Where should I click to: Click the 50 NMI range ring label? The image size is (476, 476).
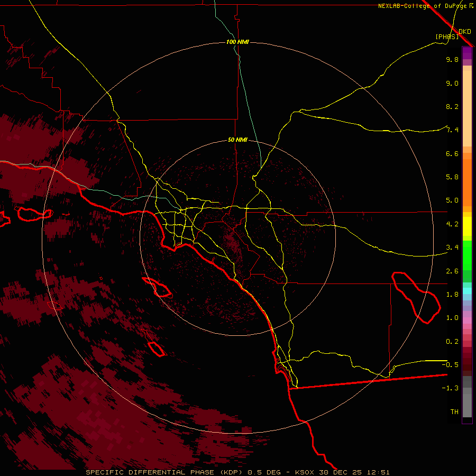coord(237,140)
